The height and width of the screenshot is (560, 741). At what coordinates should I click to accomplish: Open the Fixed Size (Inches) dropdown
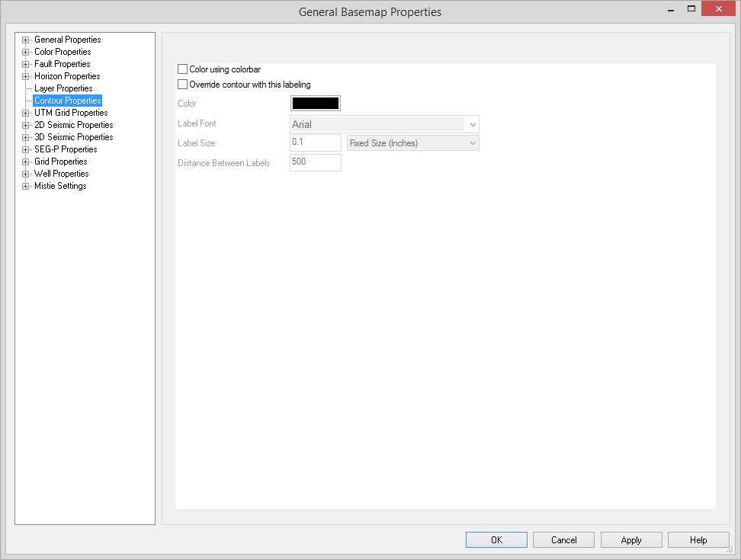[473, 143]
